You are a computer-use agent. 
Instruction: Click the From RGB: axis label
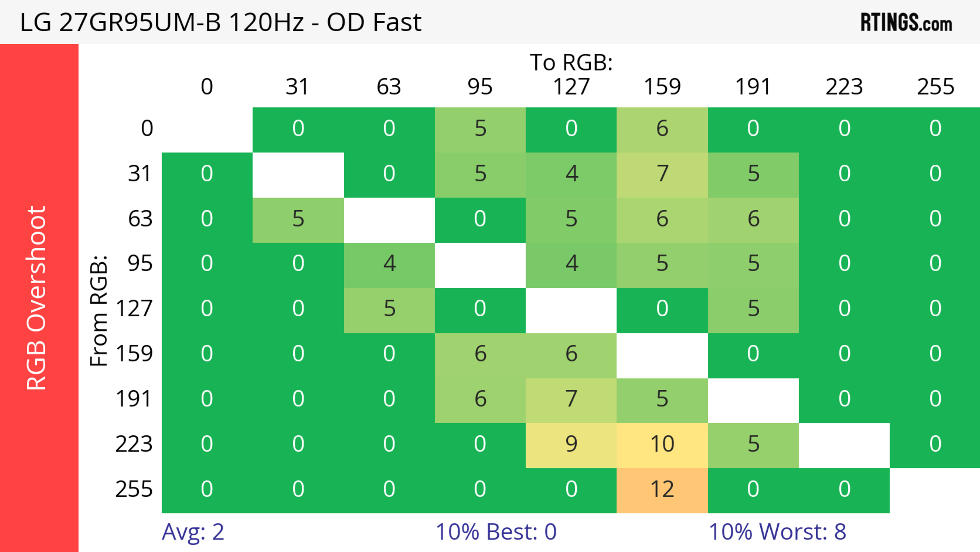pyautogui.click(x=99, y=311)
